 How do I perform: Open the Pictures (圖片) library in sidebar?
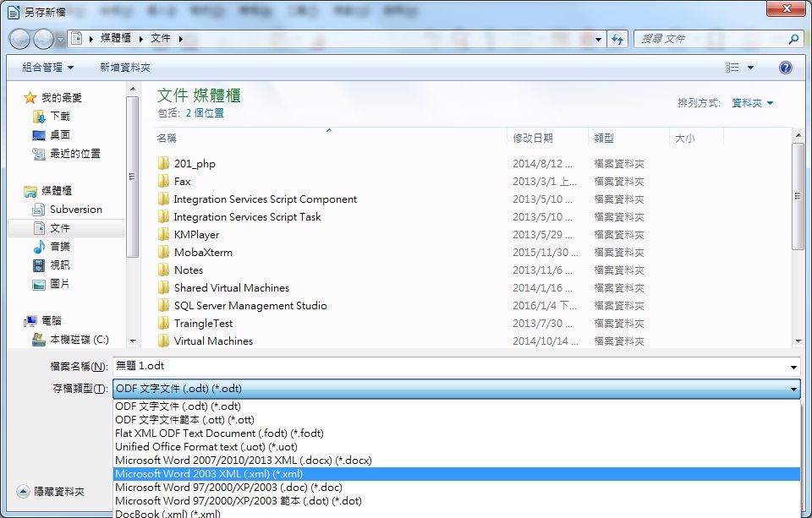tap(60, 284)
